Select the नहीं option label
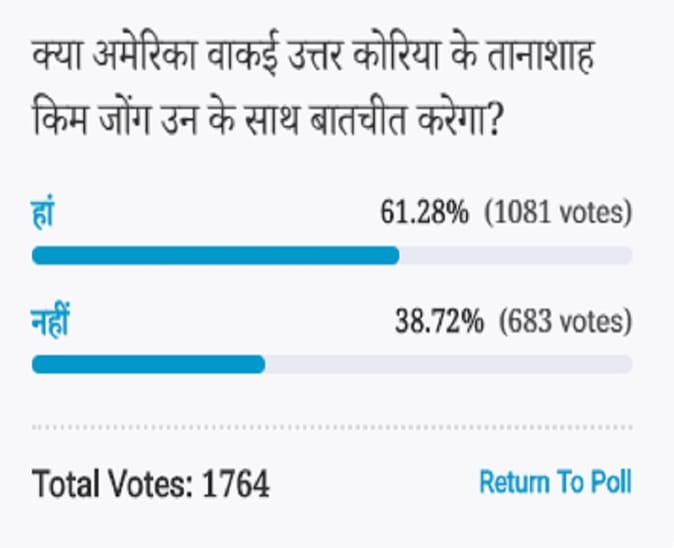Image resolution: width=674 pixels, height=548 pixels. point(50,322)
